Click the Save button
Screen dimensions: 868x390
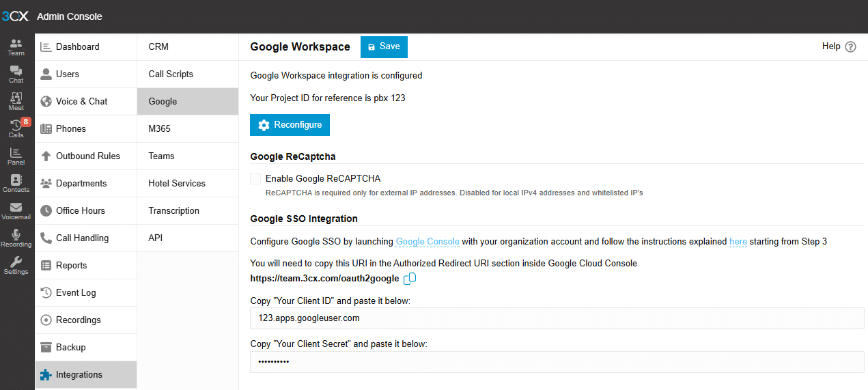pyautogui.click(x=384, y=47)
